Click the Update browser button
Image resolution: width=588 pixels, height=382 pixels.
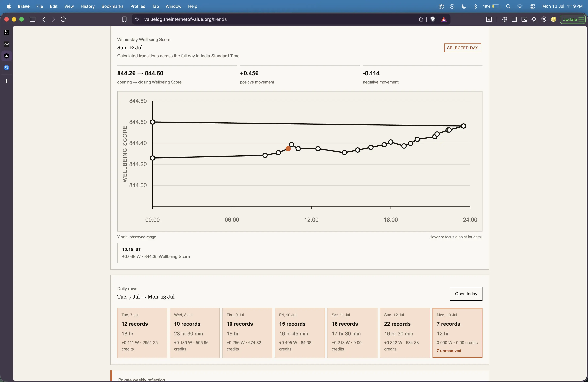(x=573, y=19)
